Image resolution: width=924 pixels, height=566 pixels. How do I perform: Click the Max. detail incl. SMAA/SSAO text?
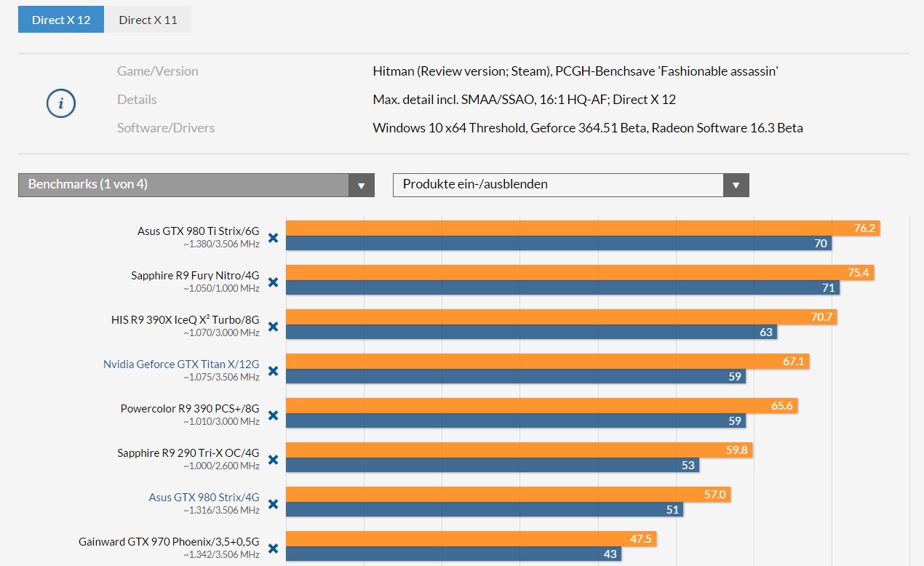tap(525, 100)
